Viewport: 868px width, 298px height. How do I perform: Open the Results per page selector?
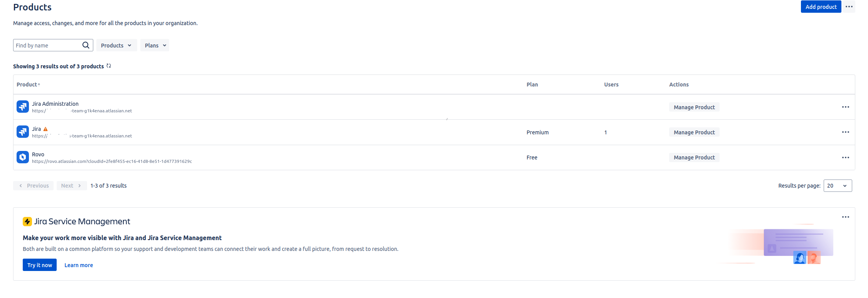[x=838, y=186]
